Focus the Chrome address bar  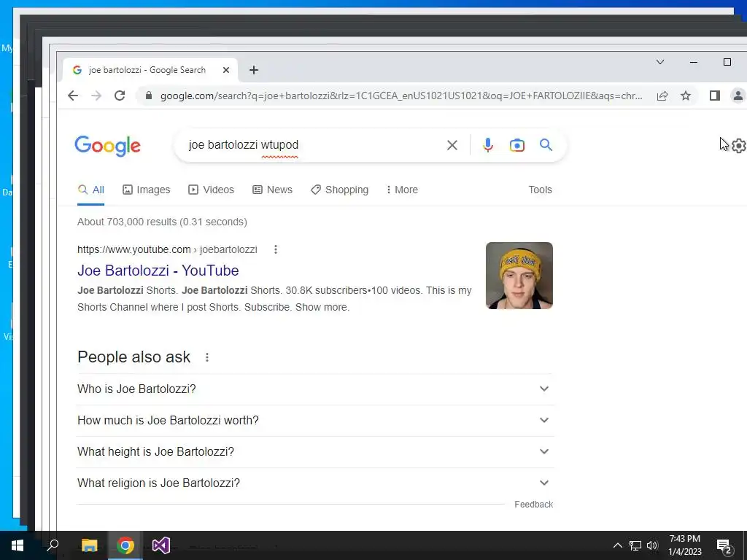pyautogui.click(x=401, y=96)
